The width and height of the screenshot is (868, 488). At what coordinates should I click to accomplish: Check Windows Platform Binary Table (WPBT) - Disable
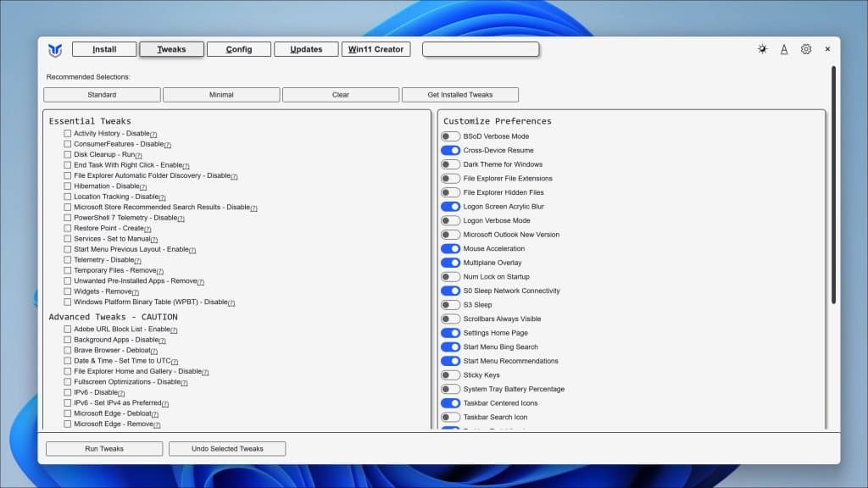(68, 302)
